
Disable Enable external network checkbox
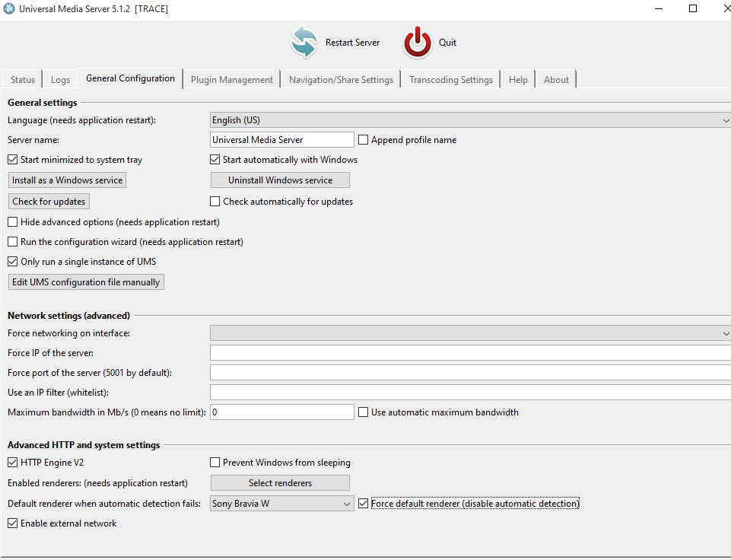click(13, 523)
